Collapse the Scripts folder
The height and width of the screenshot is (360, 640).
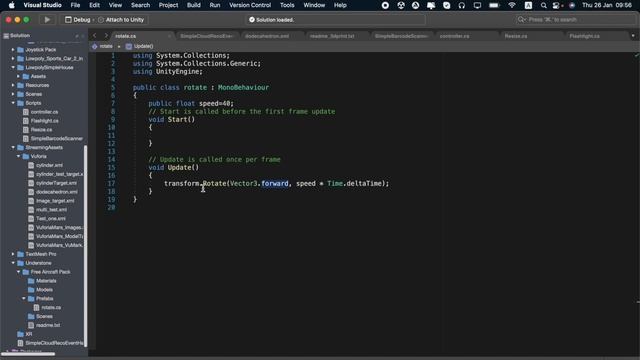point(13,103)
